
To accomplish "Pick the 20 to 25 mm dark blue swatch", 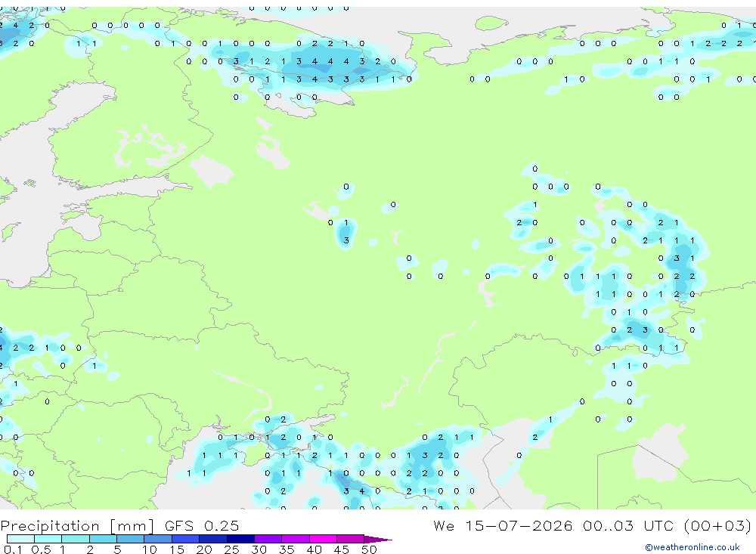I will pyautogui.click(x=213, y=539).
